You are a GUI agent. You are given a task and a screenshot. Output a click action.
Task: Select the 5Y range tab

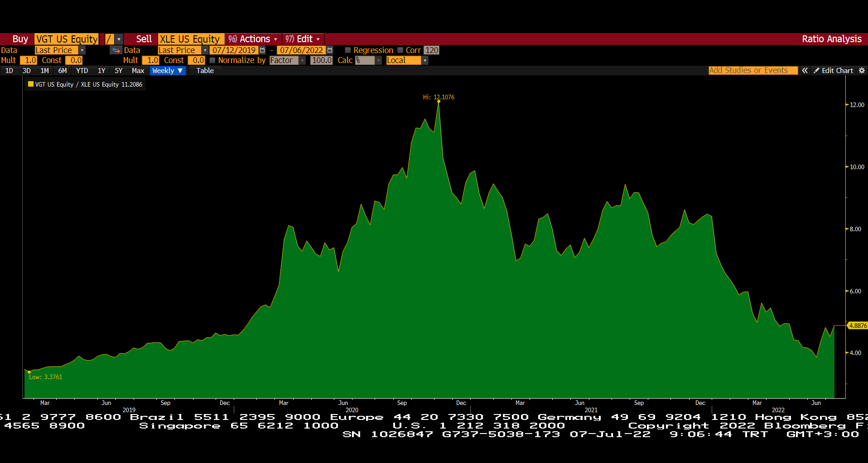[x=119, y=70]
